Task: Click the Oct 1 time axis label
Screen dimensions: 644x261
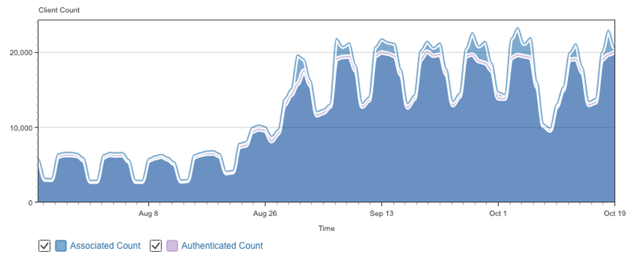Action: pos(498,213)
